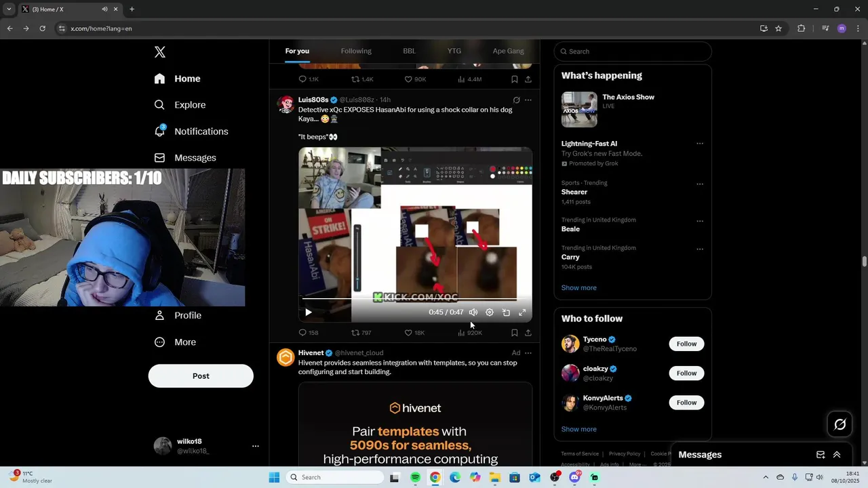Open more options on Luis808s post
868x488 pixels.
pos(528,100)
